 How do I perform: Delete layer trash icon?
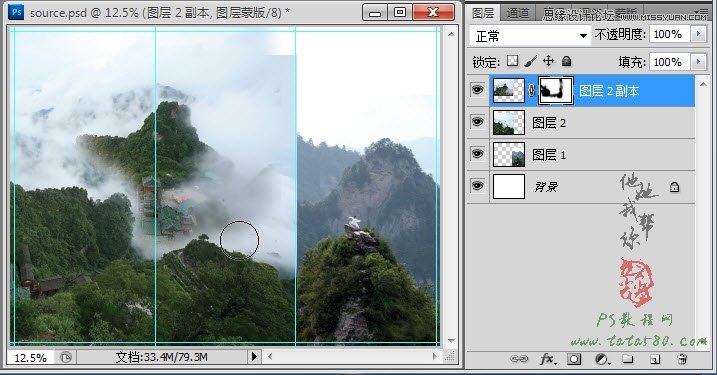pyautogui.click(x=682, y=359)
